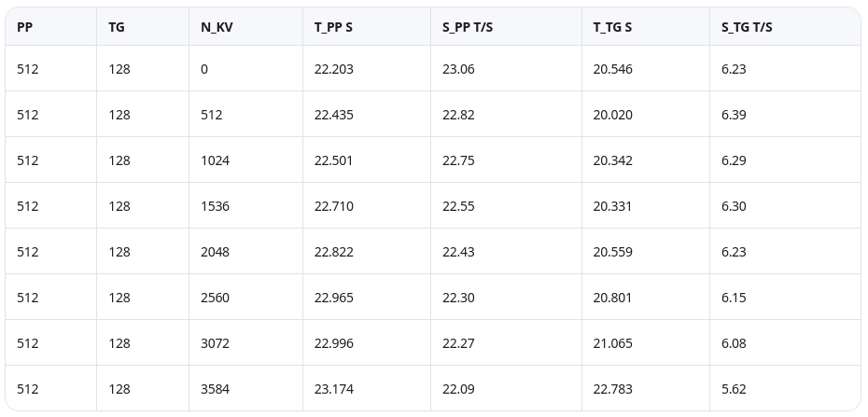The width and height of the screenshot is (868, 417).
Task: Click the TG column header
Action: [x=117, y=27]
